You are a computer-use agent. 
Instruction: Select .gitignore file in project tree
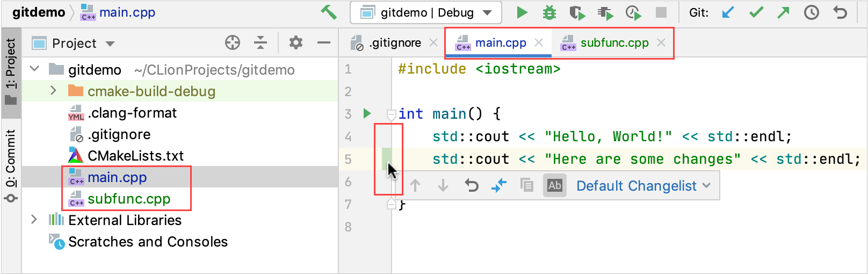pyautogui.click(x=119, y=134)
